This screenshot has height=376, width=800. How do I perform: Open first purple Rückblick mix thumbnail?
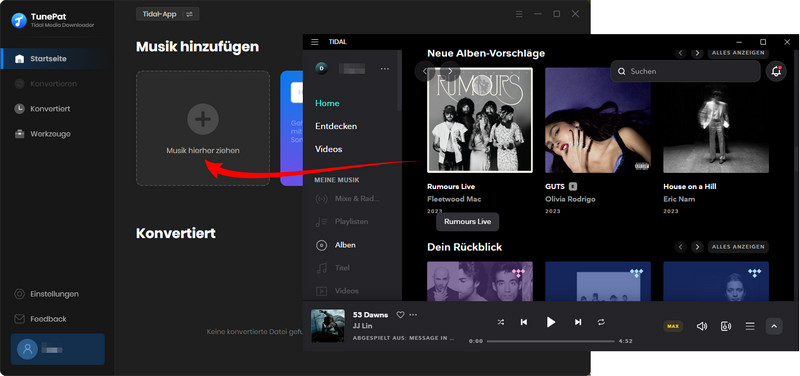[480, 281]
